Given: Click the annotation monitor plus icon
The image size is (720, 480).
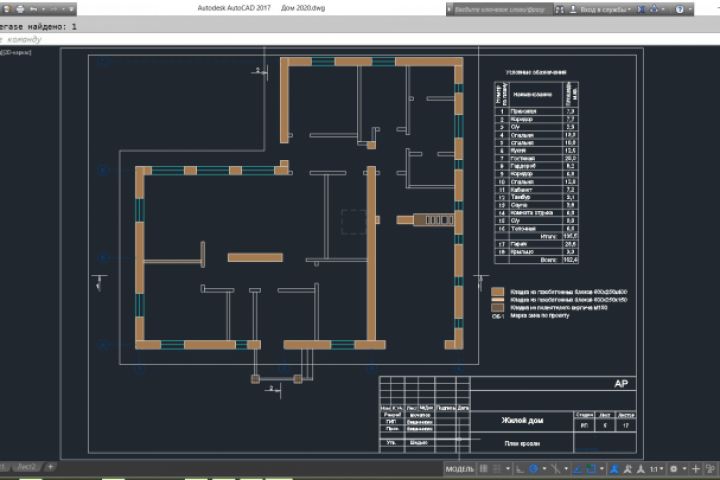Looking at the screenshot, I should pyautogui.click(x=696, y=469).
